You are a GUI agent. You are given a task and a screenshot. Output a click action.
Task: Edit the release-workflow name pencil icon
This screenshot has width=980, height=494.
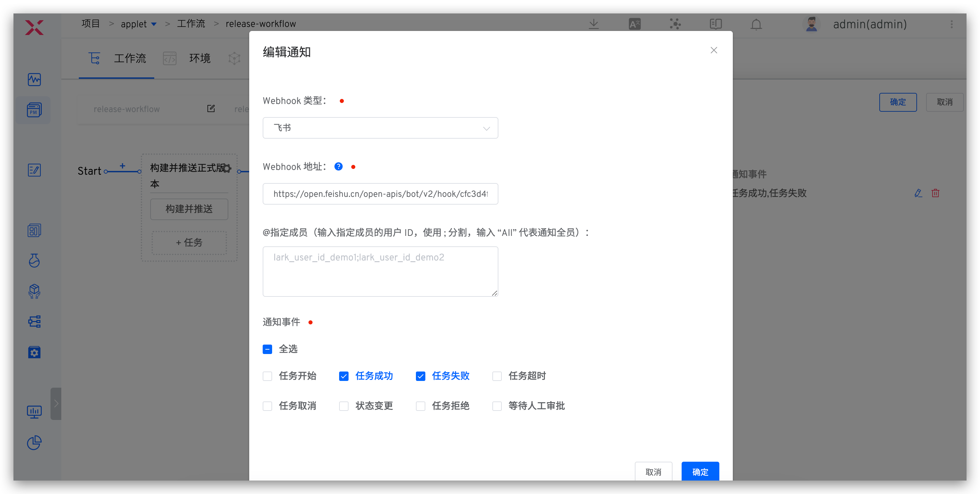click(x=211, y=109)
